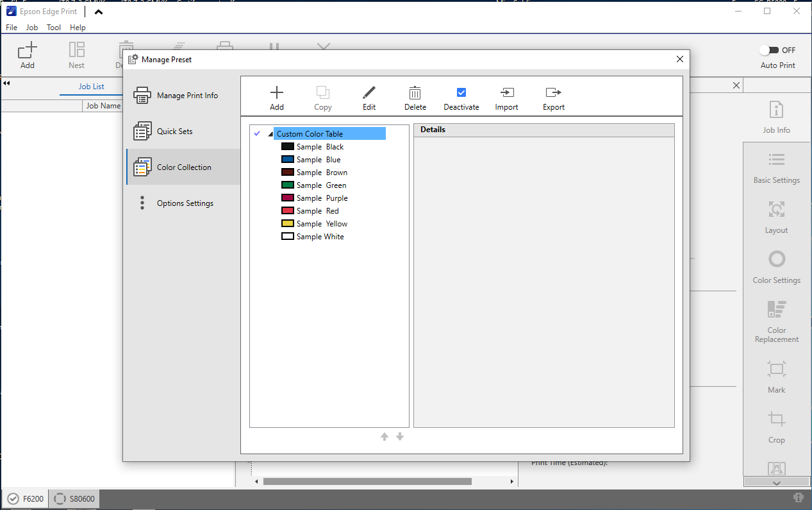
Task: Open the Help menu
Action: point(78,28)
